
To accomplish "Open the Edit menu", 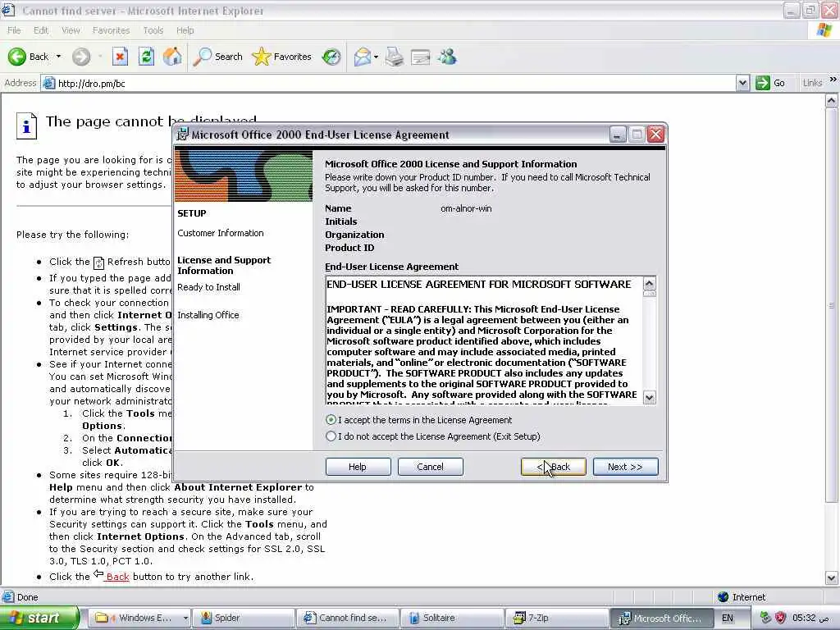I will (x=41, y=30).
